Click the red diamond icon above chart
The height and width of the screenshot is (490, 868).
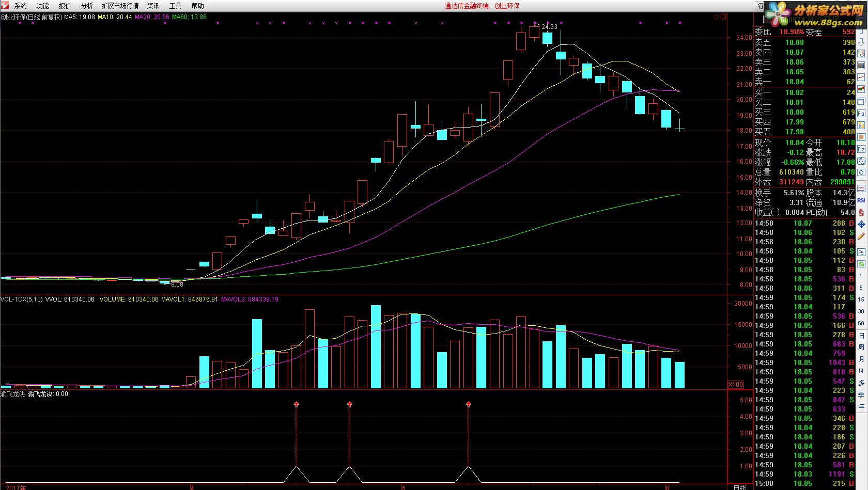pos(717,17)
